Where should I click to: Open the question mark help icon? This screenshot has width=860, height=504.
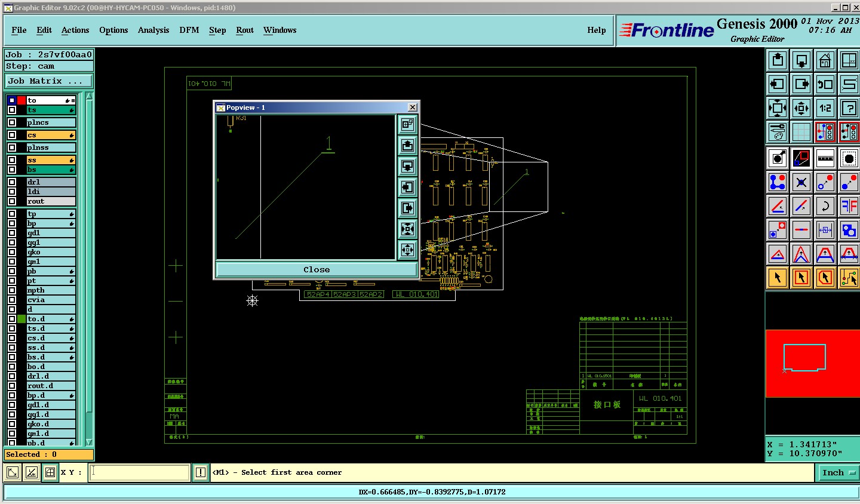tap(849, 108)
